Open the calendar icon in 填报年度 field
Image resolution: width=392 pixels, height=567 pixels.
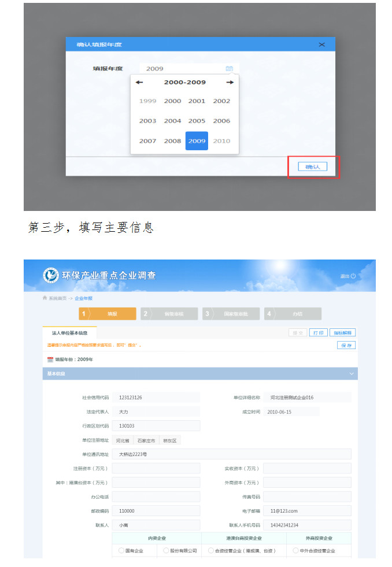(229, 69)
